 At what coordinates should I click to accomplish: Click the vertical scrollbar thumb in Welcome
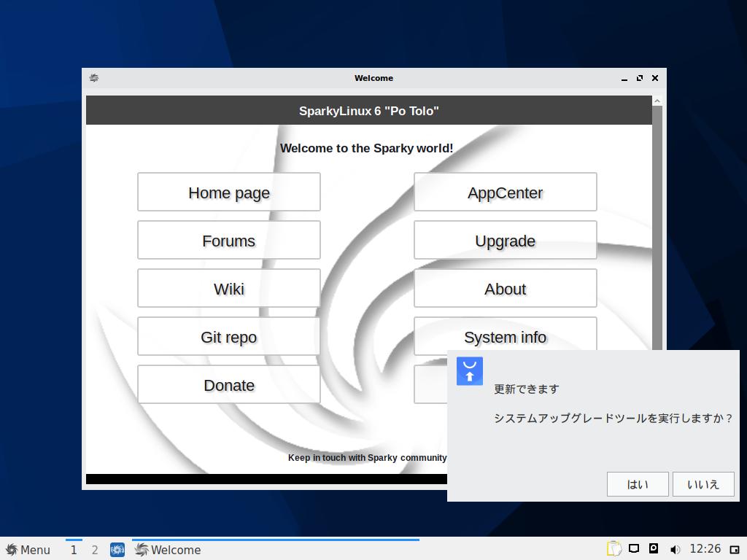(657, 227)
